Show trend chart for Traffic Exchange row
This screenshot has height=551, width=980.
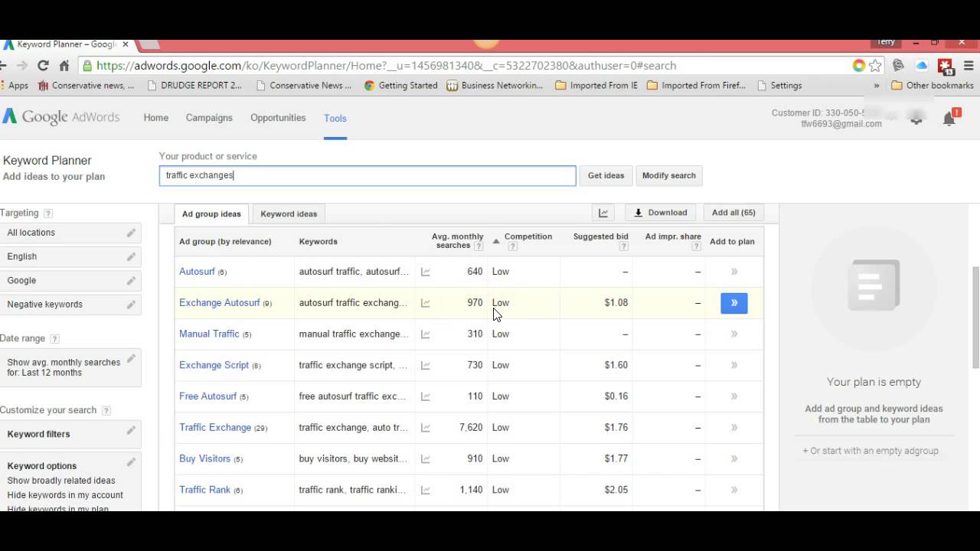point(426,428)
